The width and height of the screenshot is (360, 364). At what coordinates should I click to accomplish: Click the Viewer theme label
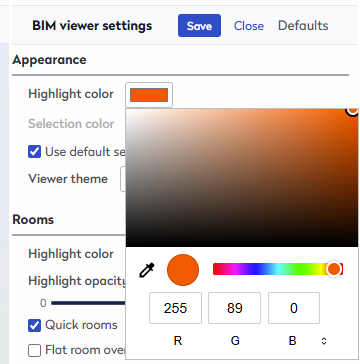(x=68, y=179)
